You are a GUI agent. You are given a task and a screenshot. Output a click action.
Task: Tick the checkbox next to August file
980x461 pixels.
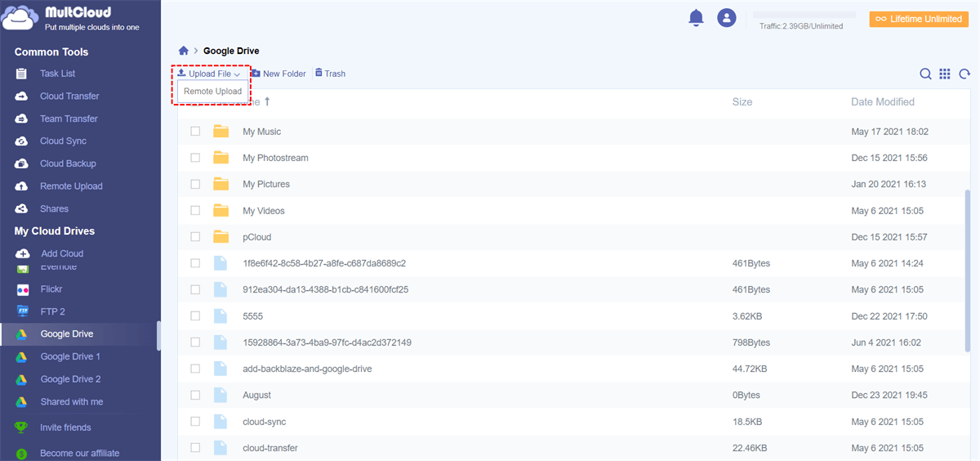[x=195, y=395]
